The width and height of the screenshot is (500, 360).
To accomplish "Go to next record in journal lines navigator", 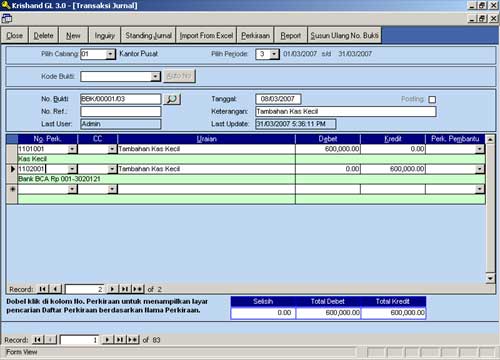I will (113, 289).
